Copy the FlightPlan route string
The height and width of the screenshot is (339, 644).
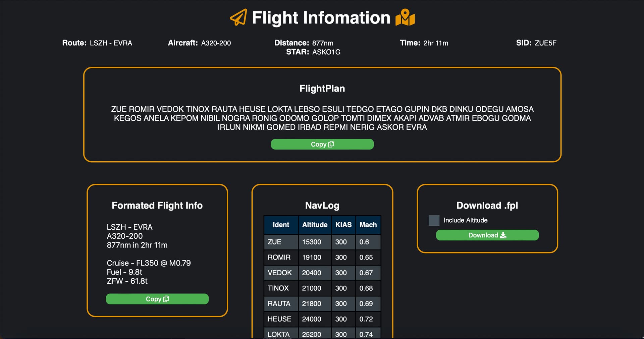[322, 144]
